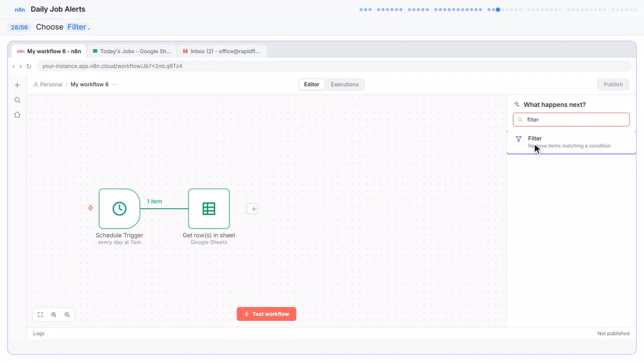This screenshot has width=644, height=362.
Task: Click the highlighted current step progress dot
Action: 498,10
